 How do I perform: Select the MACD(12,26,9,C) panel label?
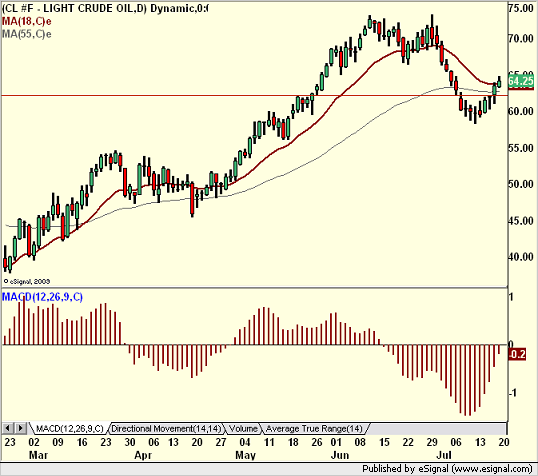pyautogui.click(x=42, y=297)
